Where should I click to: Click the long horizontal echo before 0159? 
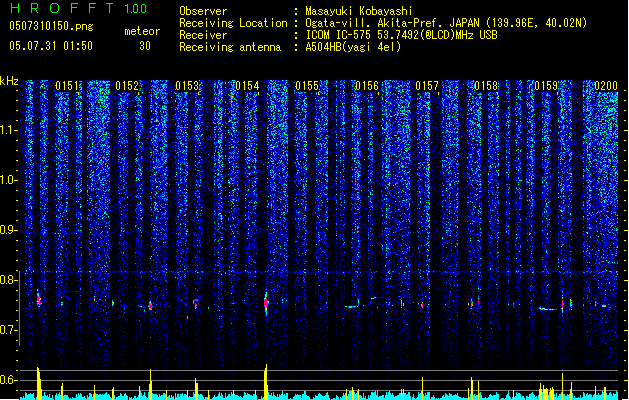point(548,309)
